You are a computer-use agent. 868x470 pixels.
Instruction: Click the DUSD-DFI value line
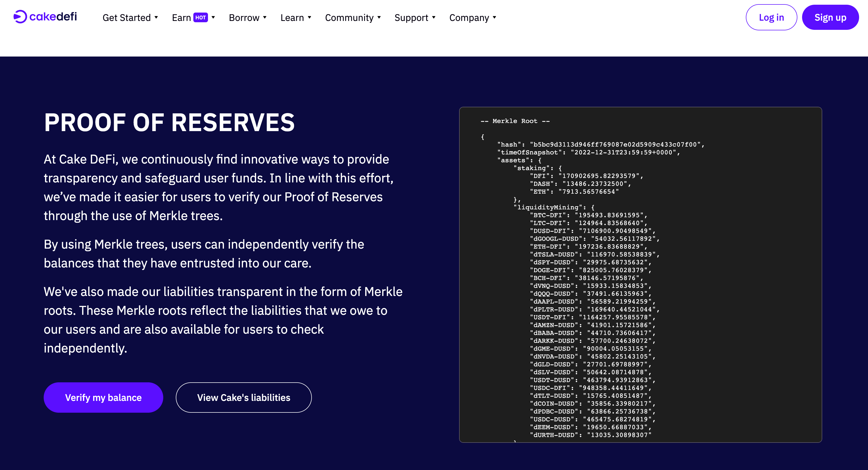[x=593, y=231]
